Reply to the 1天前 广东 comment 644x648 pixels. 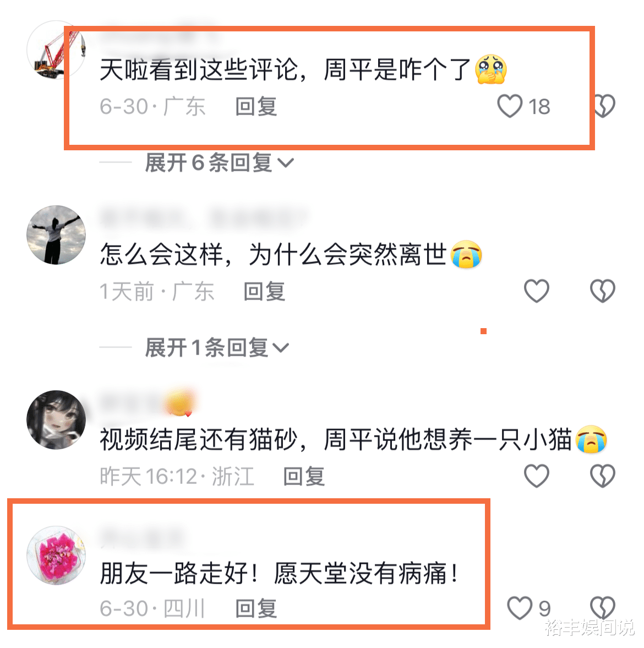click(x=264, y=291)
